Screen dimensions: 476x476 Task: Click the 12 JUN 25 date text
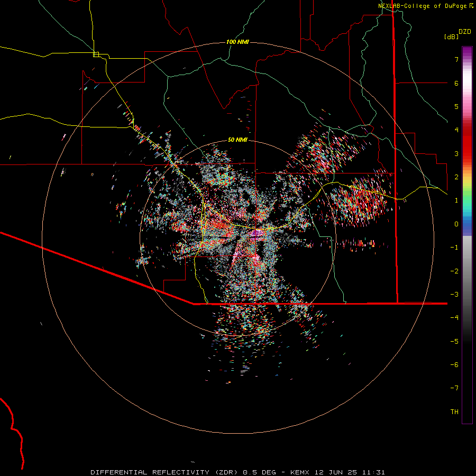(x=335, y=472)
